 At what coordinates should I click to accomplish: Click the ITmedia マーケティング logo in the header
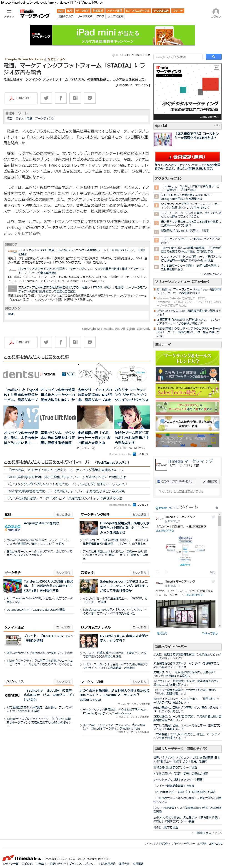click(x=35, y=14)
